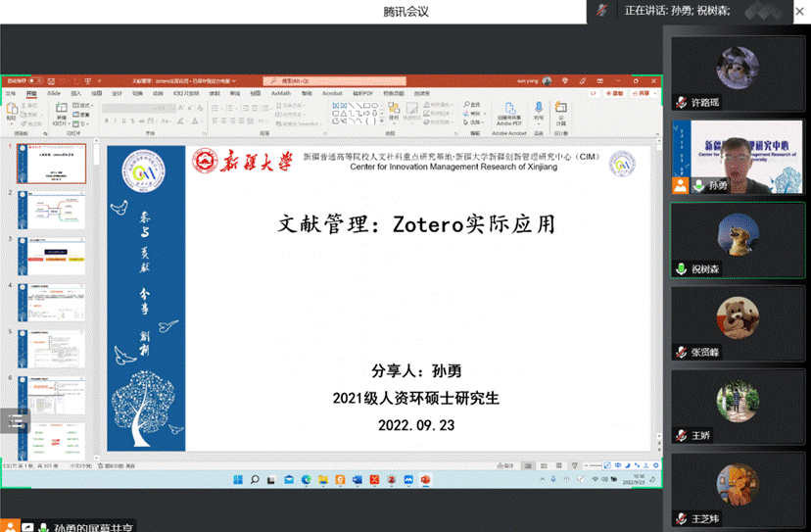811x532 pixels.
Task: Click the 备注 Notes button in status bar
Action: (505, 465)
